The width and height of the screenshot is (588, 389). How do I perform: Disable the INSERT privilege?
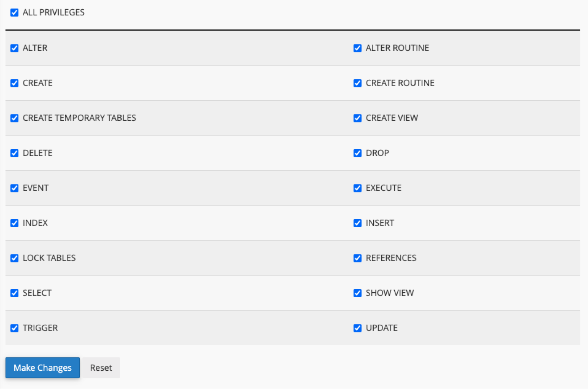tap(357, 223)
